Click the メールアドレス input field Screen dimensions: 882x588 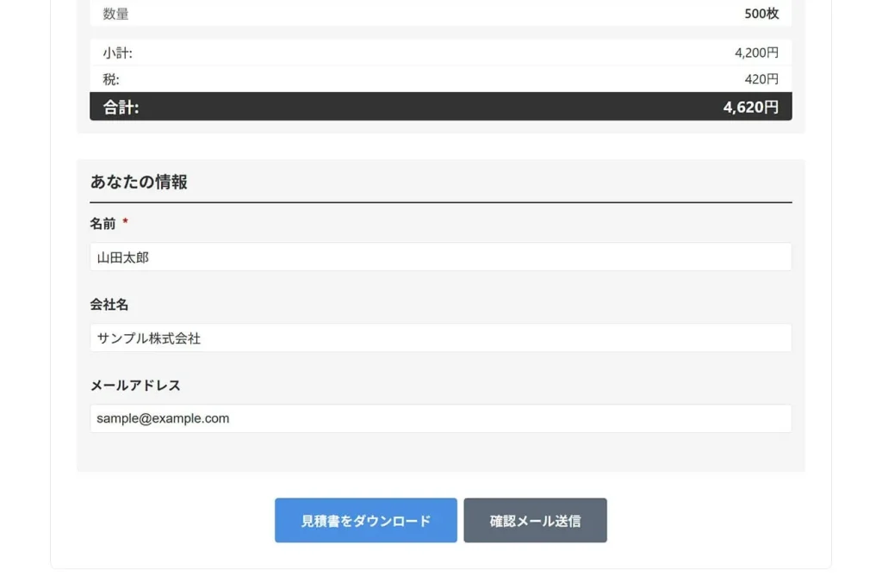[441, 418]
